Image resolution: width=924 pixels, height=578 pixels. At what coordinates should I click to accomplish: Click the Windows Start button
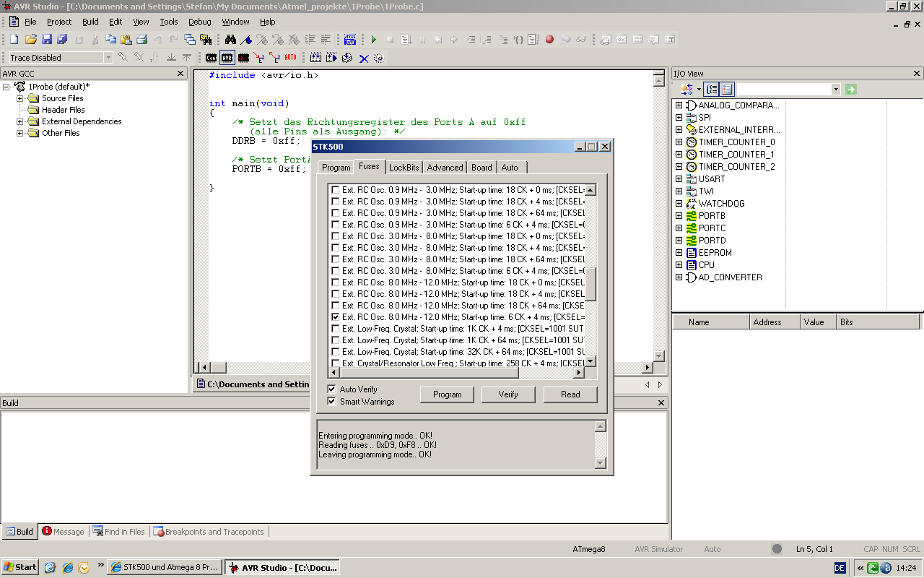tap(19, 567)
